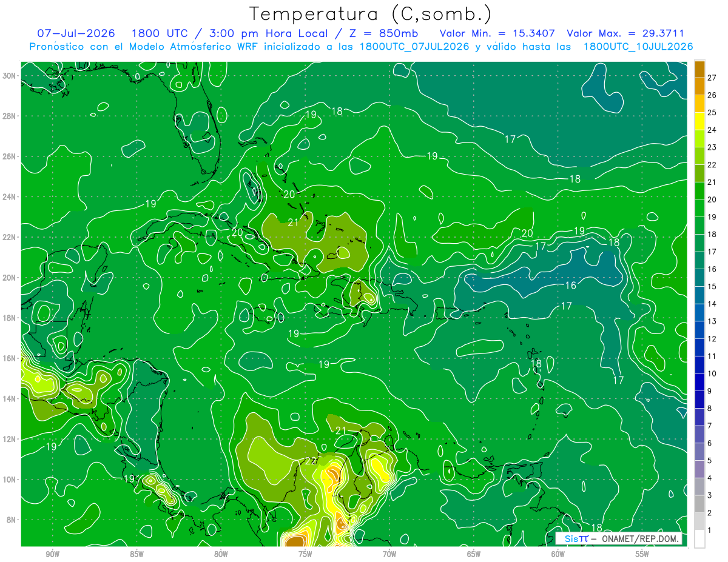Click the title "Temperatura (C,somb.)"
The image size is (728, 562).
[370, 14]
